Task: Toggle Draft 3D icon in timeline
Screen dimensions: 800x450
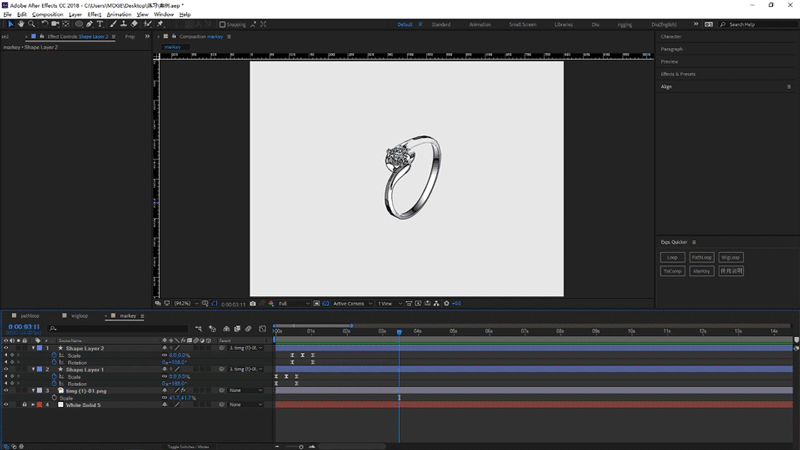Action: click(213, 329)
